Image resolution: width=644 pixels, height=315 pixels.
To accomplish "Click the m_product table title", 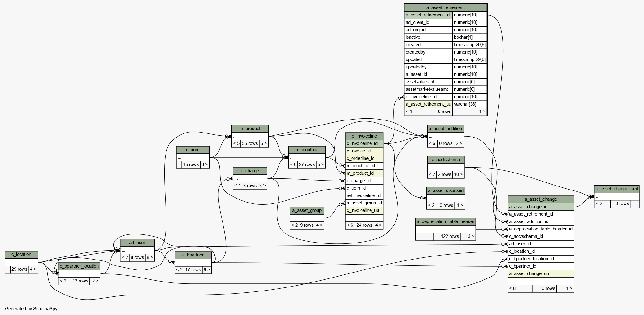I will point(250,129).
